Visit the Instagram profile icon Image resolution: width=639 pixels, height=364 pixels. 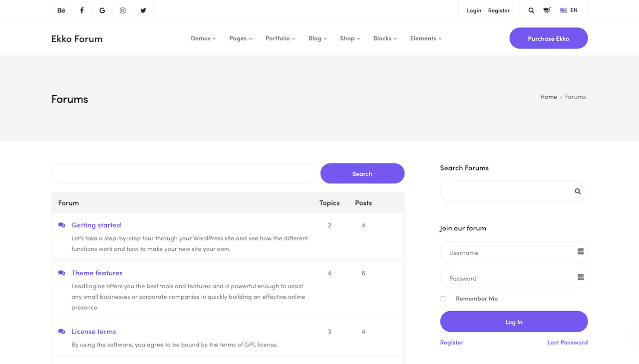click(x=123, y=10)
